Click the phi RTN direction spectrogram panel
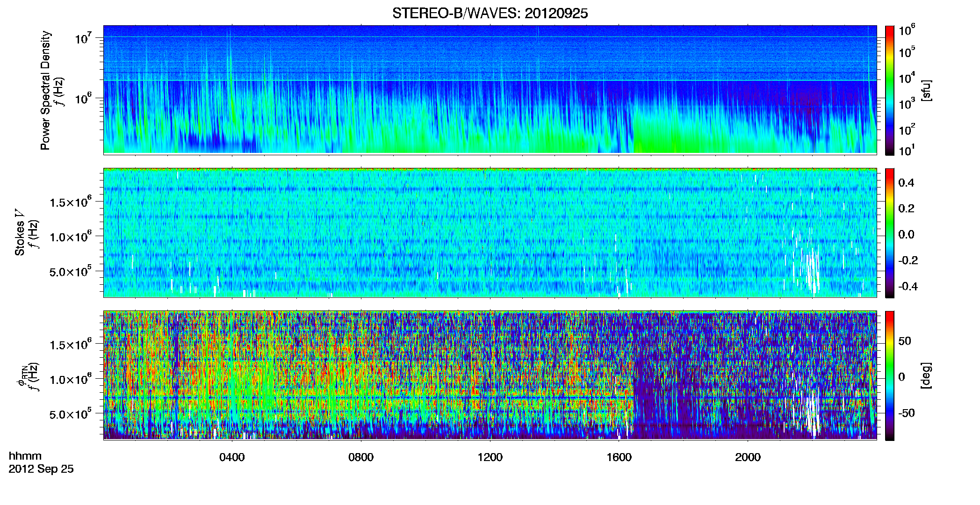This screenshot has height=505, width=980. tap(490, 375)
